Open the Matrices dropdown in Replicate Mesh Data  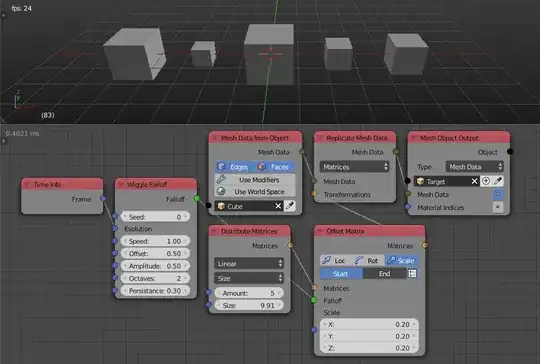point(354,167)
